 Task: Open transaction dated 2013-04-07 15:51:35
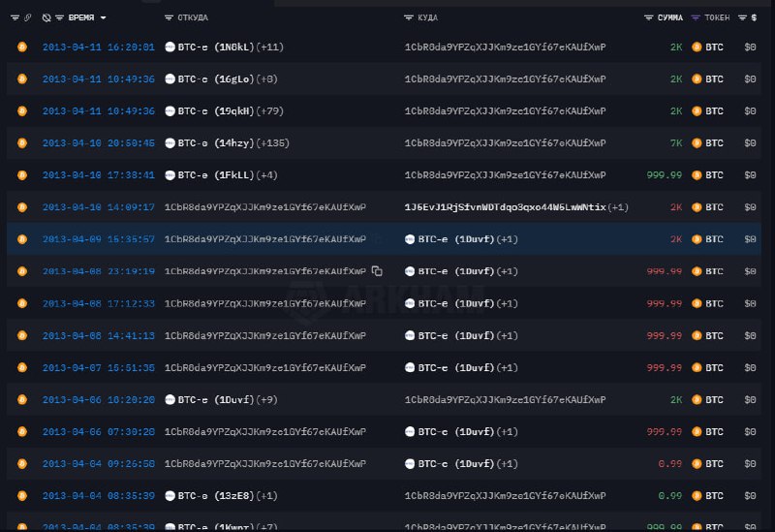coord(99,367)
